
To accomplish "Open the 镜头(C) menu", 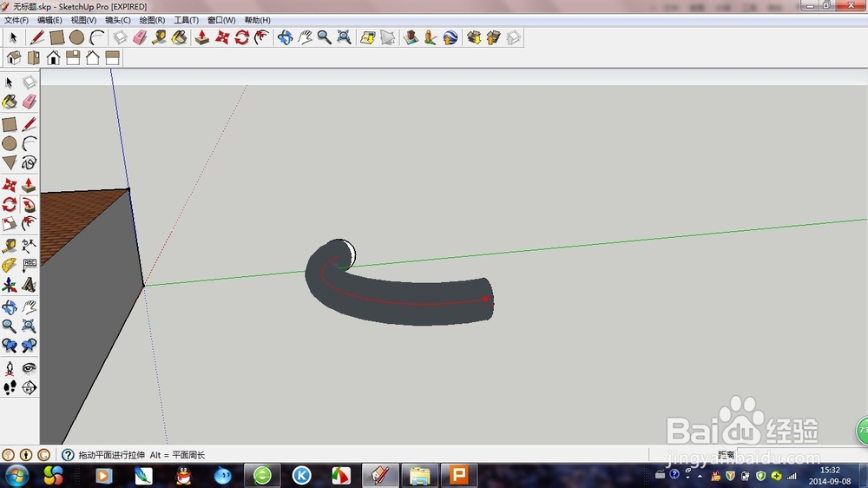I will [118, 20].
